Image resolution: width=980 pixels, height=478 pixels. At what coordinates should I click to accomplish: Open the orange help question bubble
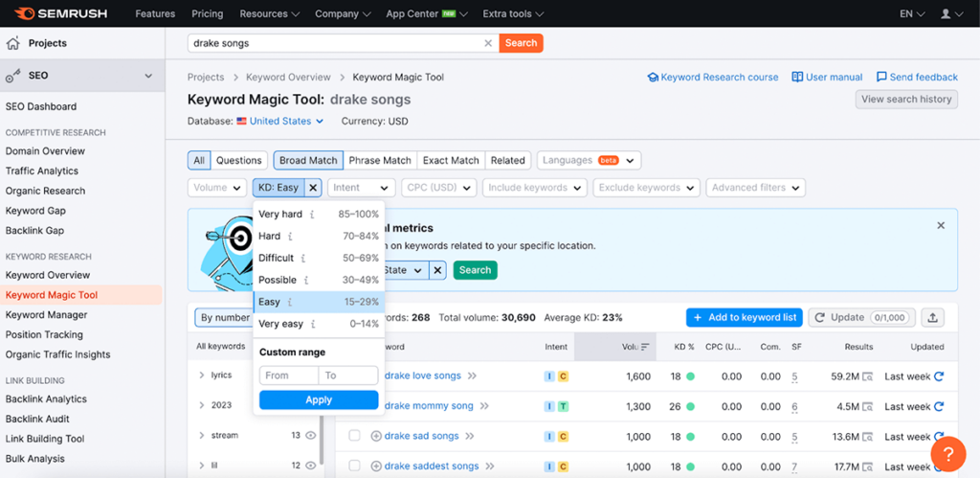(x=947, y=454)
